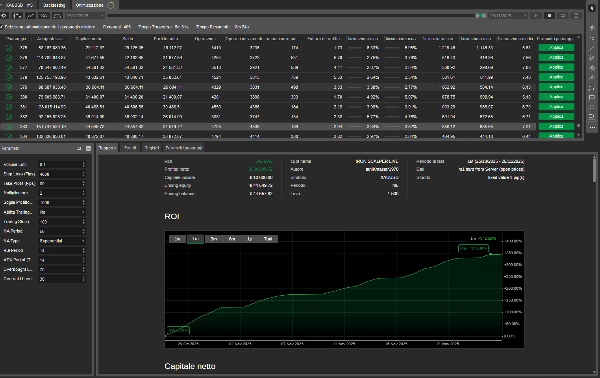This screenshot has height=378, width=600.
Task: Click the last icon in optimization toolbar
Action: tap(576, 16)
